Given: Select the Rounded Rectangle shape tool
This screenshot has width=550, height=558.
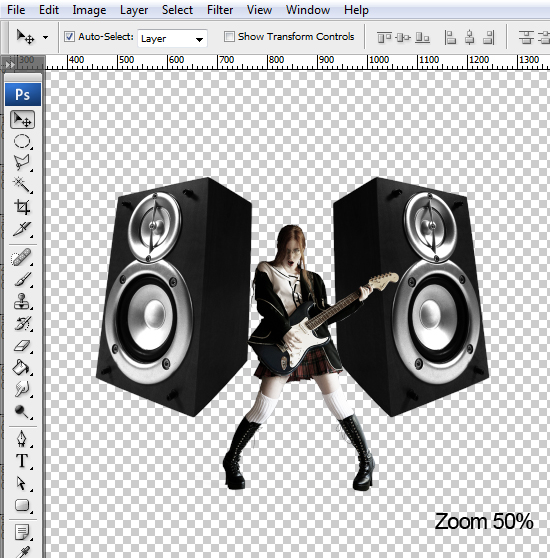Looking at the screenshot, I should (x=22, y=505).
